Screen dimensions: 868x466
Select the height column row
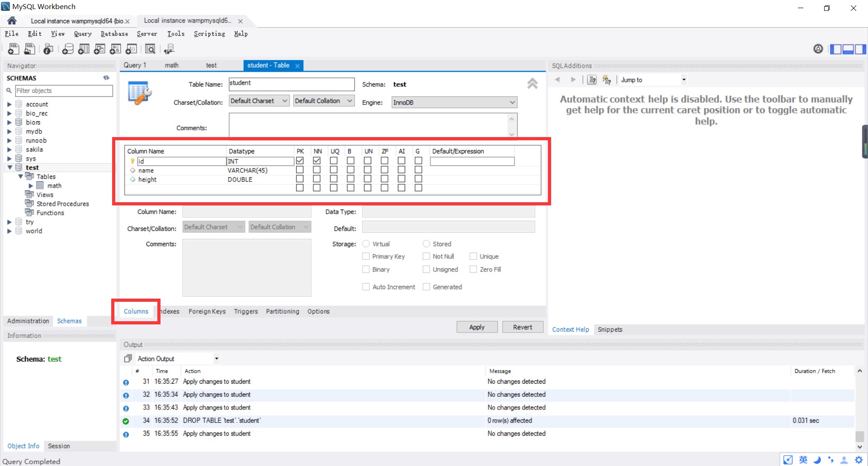point(332,180)
